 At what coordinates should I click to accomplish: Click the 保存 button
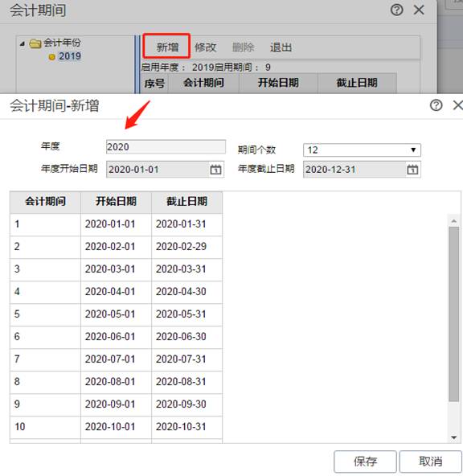[365, 462]
